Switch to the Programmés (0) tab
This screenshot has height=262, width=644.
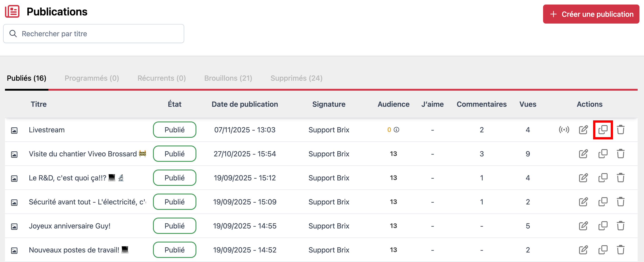[92, 78]
